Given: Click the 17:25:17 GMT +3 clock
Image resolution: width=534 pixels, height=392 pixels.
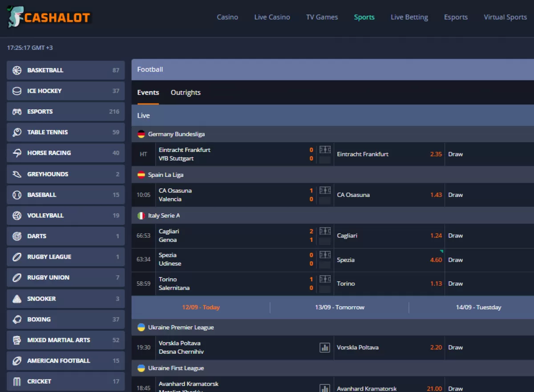Looking at the screenshot, I should (30, 48).
